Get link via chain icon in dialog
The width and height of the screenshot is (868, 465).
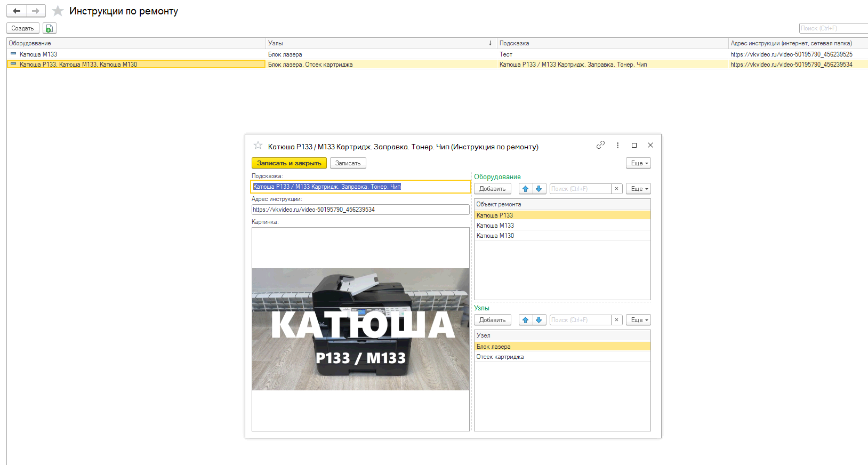(x=600, y=145)
